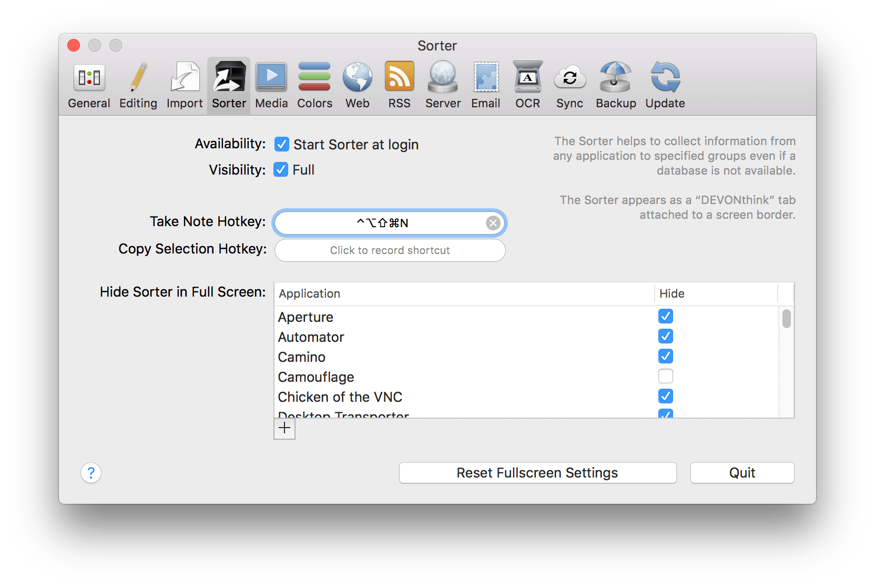Disable Start Sorter at login
Screen dimensions: 875x588
pos(282,144)
